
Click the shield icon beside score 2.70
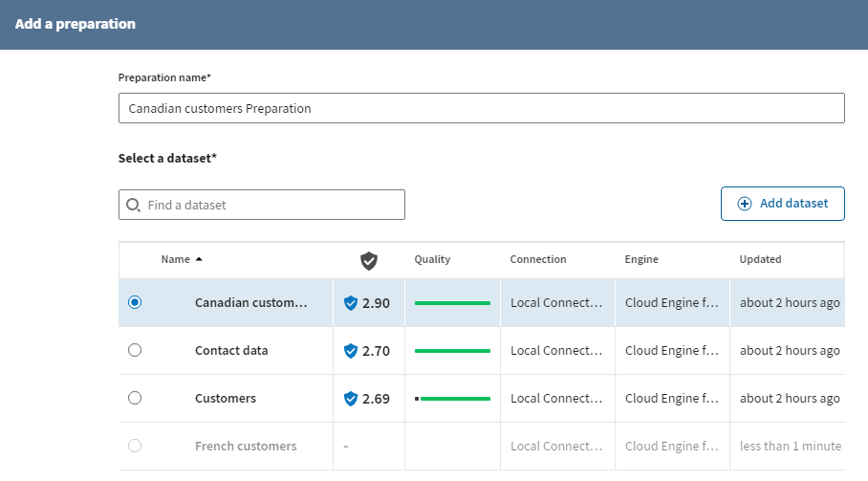[351, 351]
